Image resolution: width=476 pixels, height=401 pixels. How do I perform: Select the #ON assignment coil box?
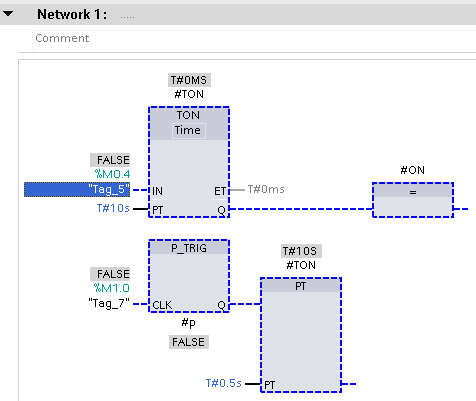click(413, 200)
